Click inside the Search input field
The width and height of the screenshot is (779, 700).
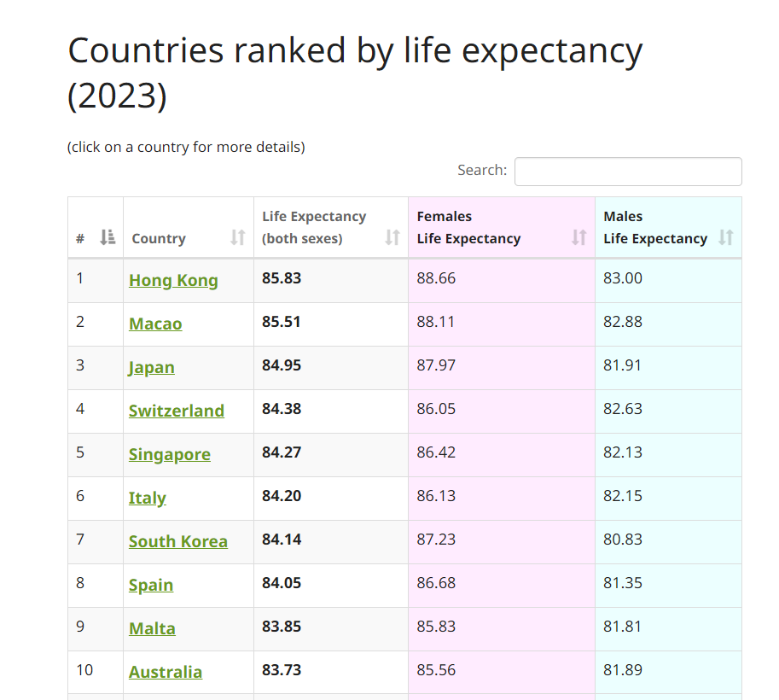[628, 172]
